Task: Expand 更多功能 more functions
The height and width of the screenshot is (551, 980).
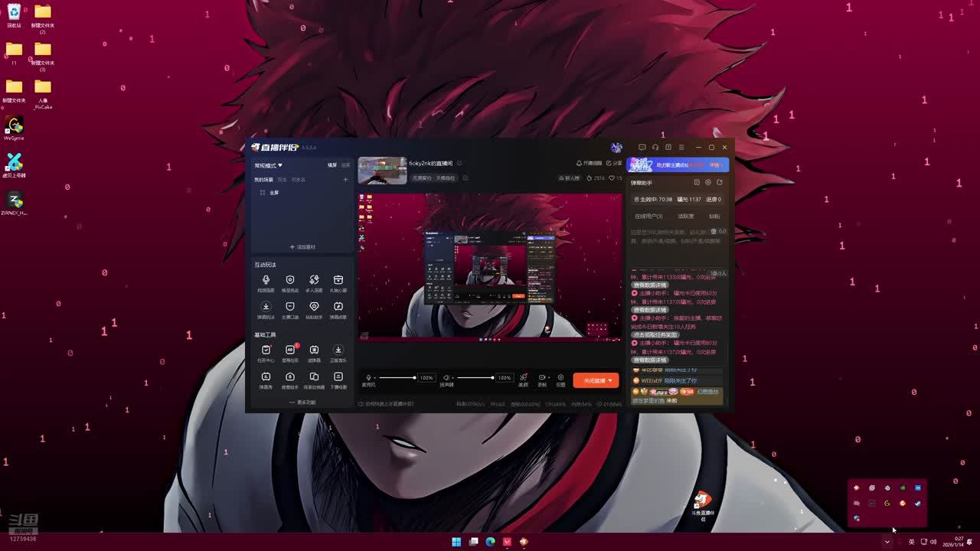Action: coord(302,402)
